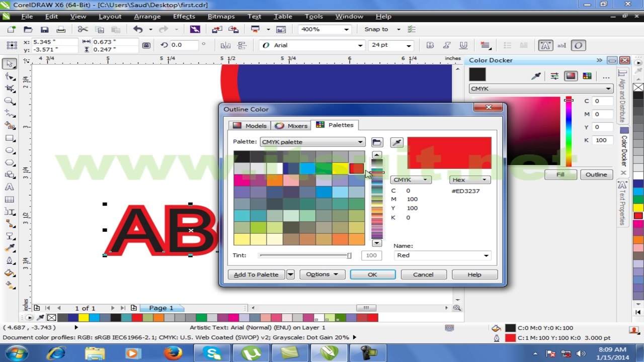644x362 pixels.
Task: Select the Page 1 tab
Action: (161, 308)
